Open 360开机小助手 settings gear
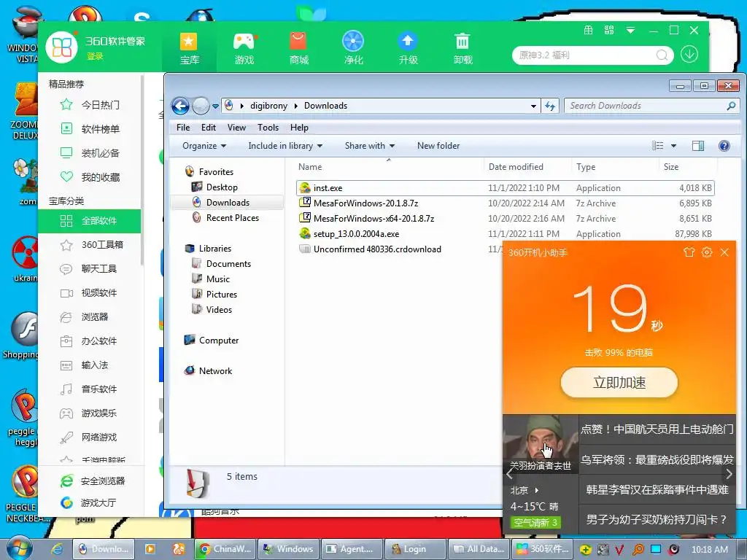Image resolution: width=747 pixels, height=560 pixels. [707, 252]
